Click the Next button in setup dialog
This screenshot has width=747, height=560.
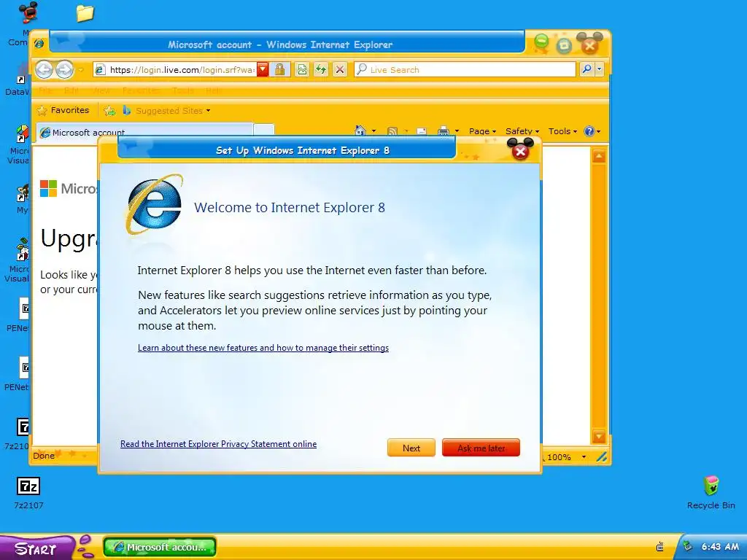[411, 448]
